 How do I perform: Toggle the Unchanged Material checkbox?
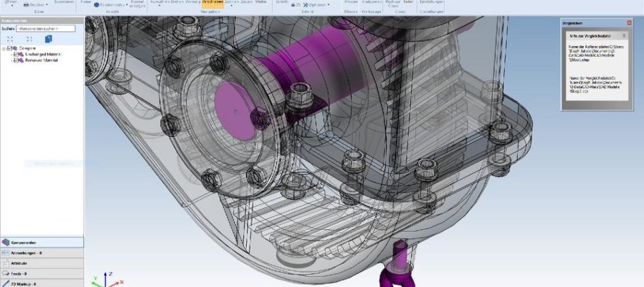[x=17, y=55]
